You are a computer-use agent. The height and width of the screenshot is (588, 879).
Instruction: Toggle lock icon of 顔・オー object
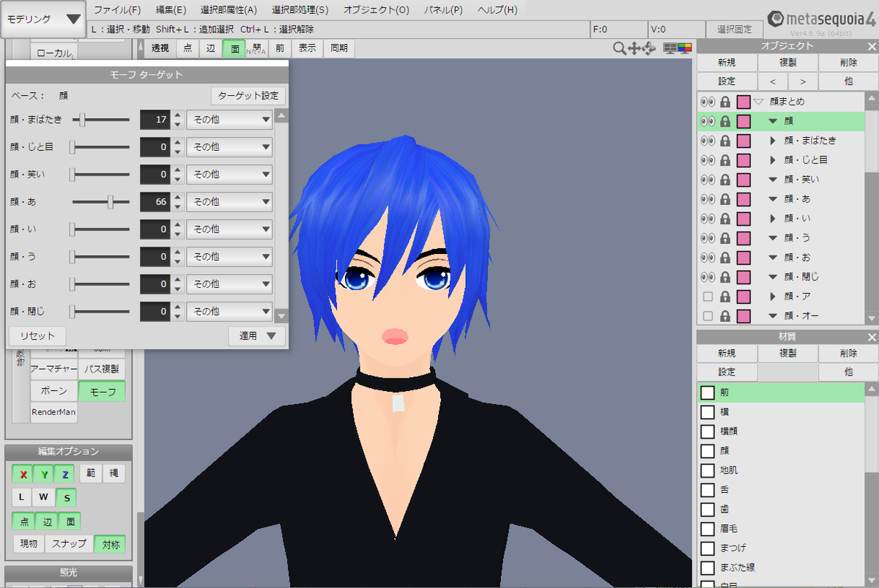point(725,316)
